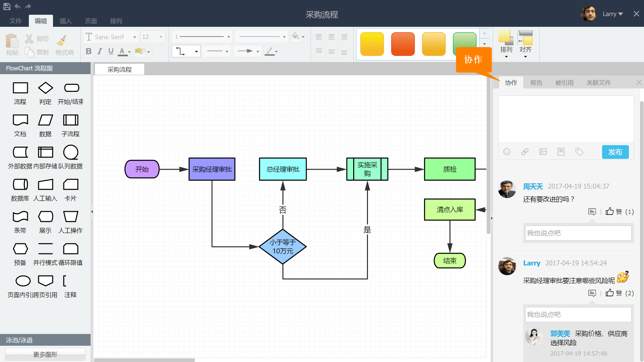Click reply field under 周天天's comment
The image size is (644, 362).
(x=578, y=233)
